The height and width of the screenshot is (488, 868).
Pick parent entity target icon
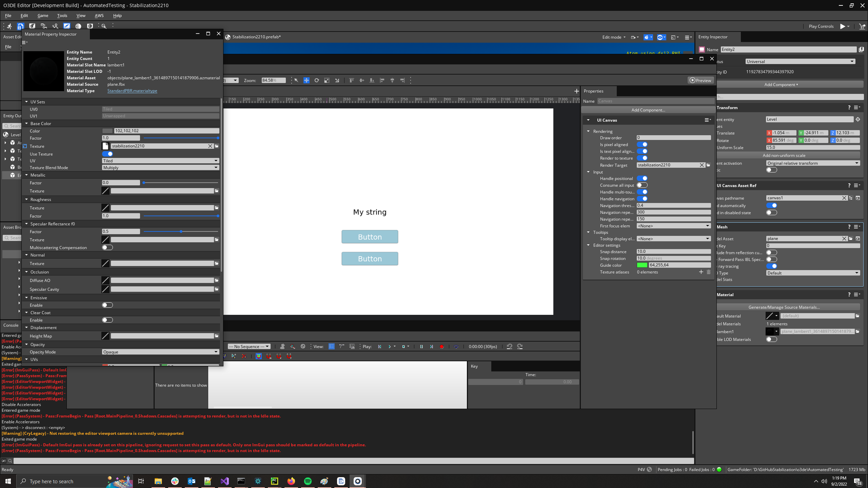(858, 119)
